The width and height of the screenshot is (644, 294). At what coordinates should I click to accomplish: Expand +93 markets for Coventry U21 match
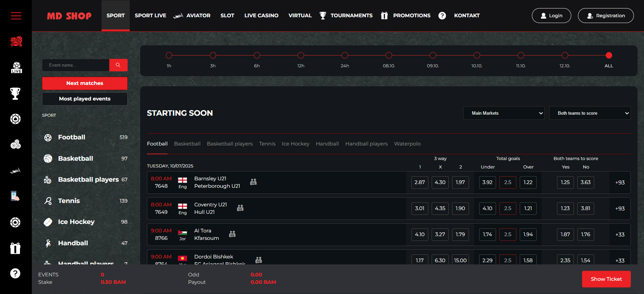(x=620, y=208)
